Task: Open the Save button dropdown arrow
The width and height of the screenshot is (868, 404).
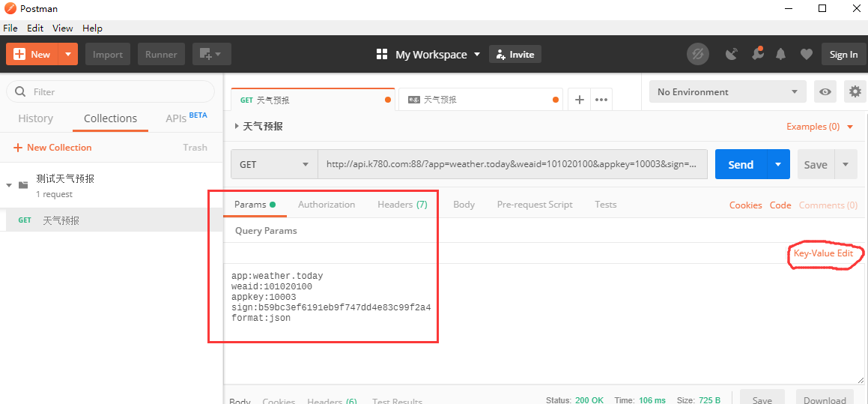Action: 846,165
